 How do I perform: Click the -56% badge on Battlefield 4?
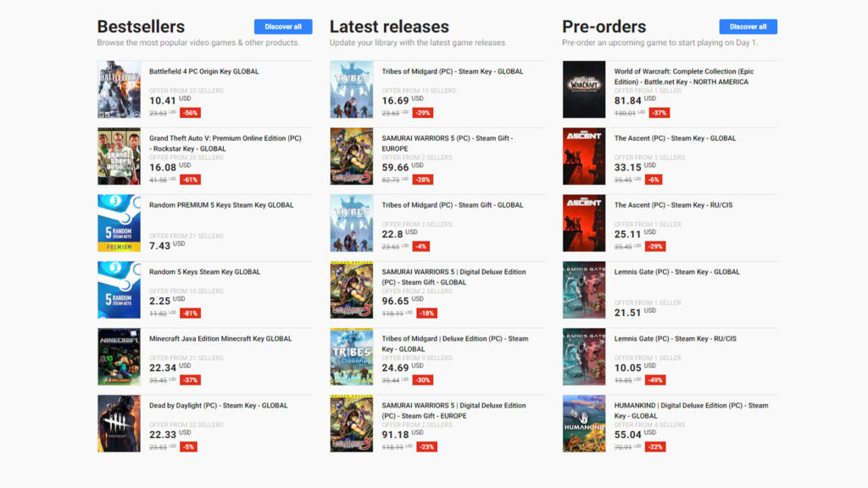pos(191,113)
